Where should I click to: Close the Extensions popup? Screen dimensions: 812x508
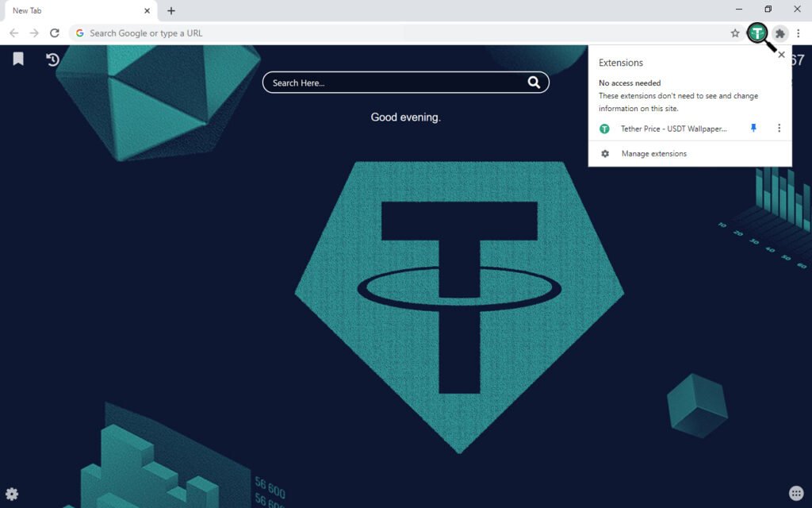pyautogui.click(x=781, y=55)
